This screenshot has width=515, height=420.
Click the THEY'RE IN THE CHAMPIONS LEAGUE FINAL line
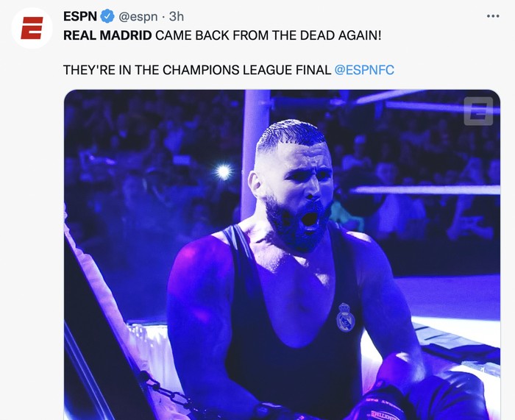tap(197, 70)
